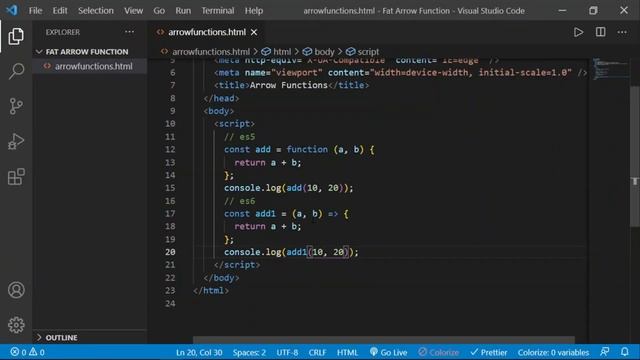The image size is (640, 360).
Task: Click 'add1' in the line 20 console.log
Action: (296, 252)
